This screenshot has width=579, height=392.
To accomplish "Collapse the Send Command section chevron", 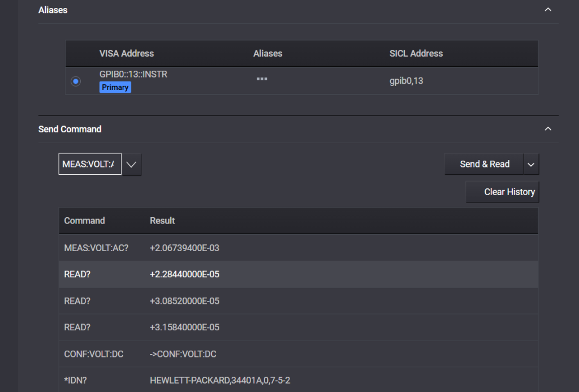I will [548, 129].
